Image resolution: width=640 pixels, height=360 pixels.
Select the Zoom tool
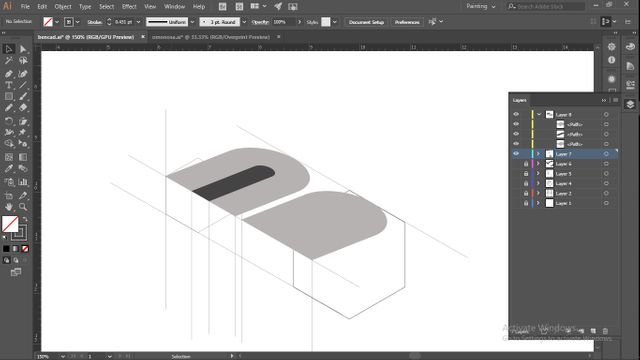click(x=23, y=207)
